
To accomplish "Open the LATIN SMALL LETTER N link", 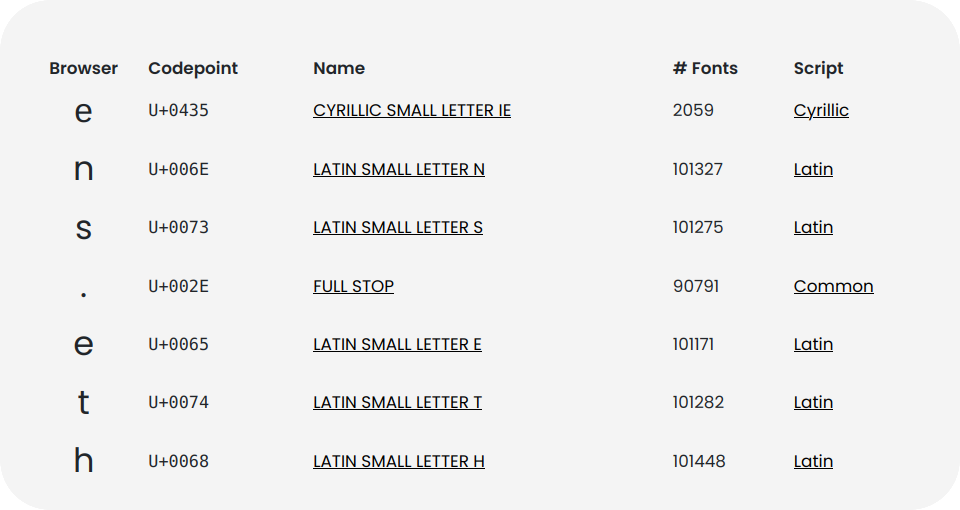I will click(x=399, y=169).
